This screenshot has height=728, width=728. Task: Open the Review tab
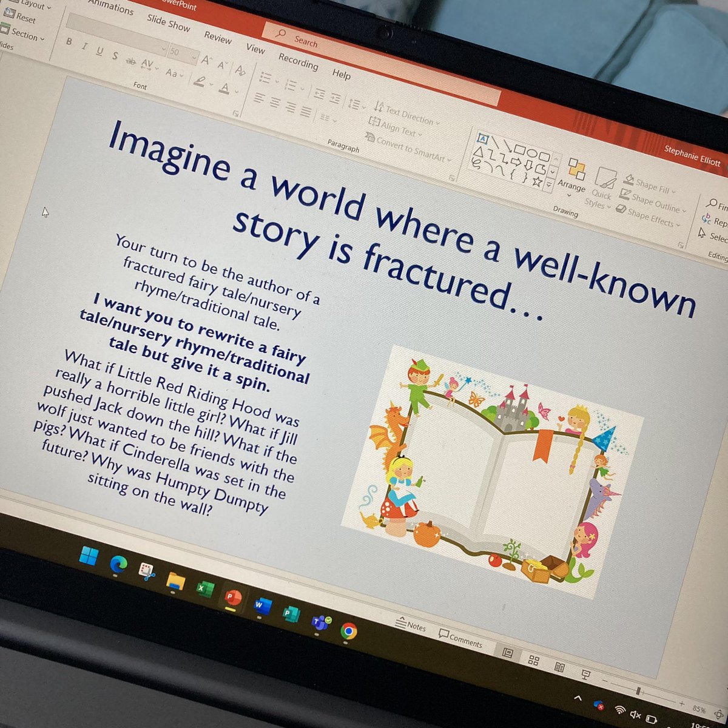(x=217, y=37)
